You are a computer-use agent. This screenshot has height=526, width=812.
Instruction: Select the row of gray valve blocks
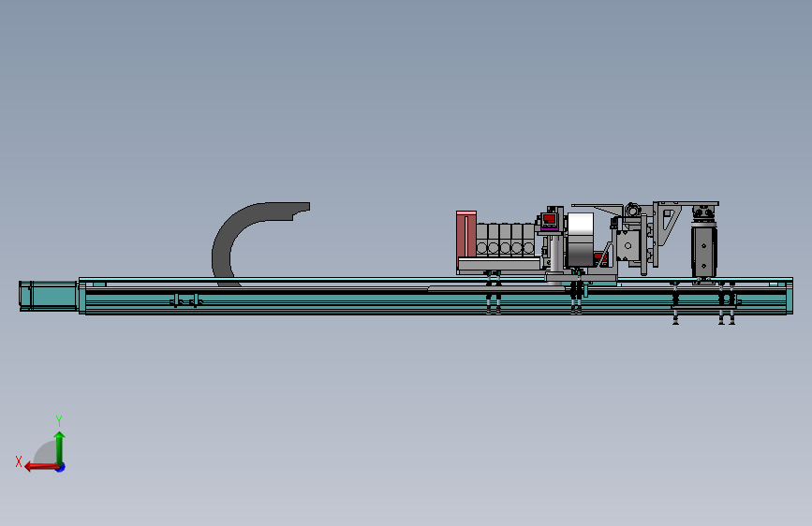pyautogui.click(x=505, y=241)
